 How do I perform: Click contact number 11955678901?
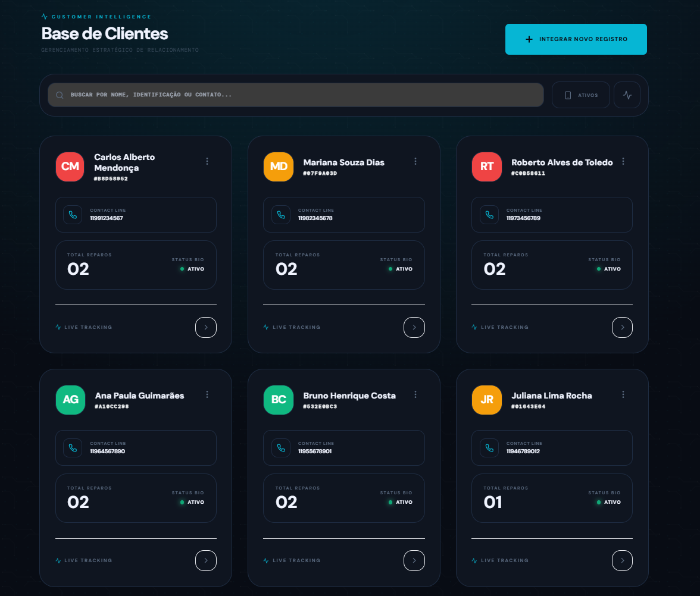(315, 452)
